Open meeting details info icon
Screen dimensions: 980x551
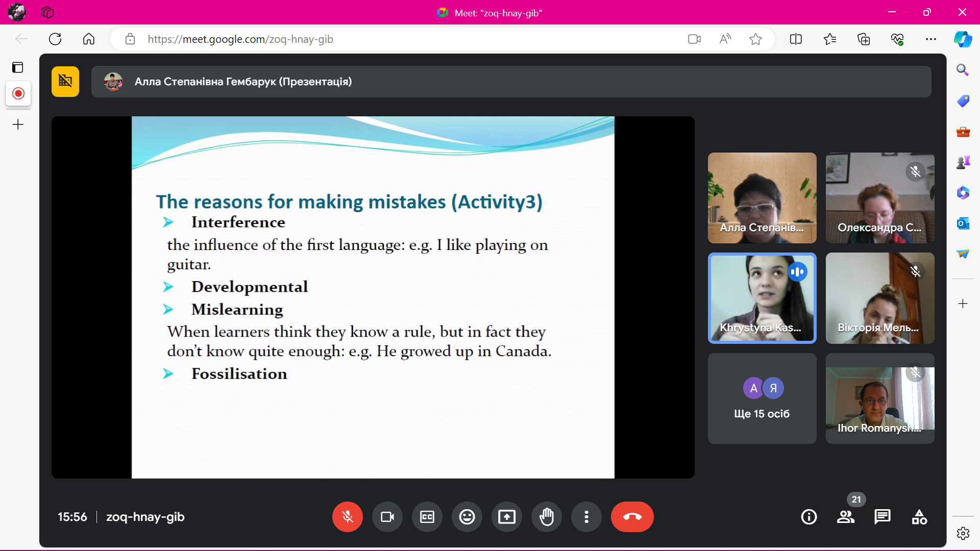coord(809,517)
